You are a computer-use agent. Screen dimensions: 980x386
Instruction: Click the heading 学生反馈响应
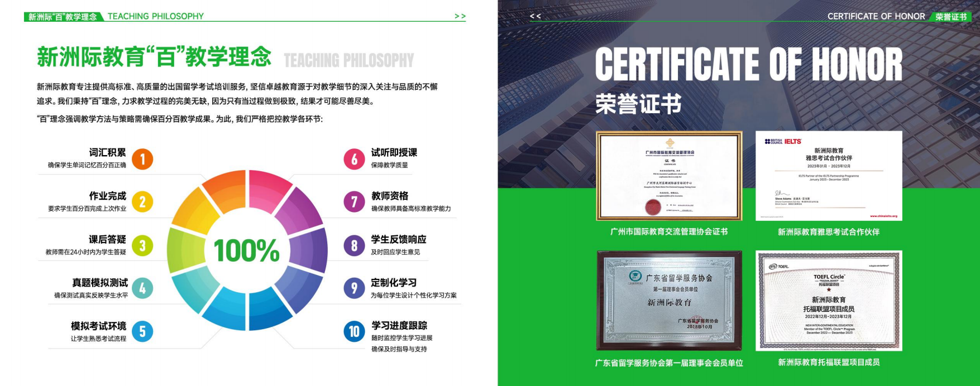399,239
